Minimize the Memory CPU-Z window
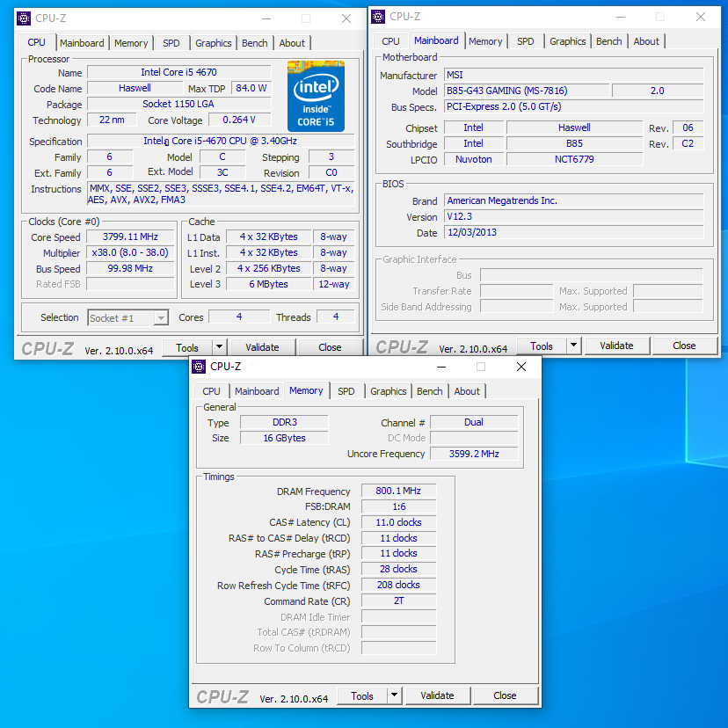This screenshot has width=728, height=728. pyautogui.click(x=441, y=367)
